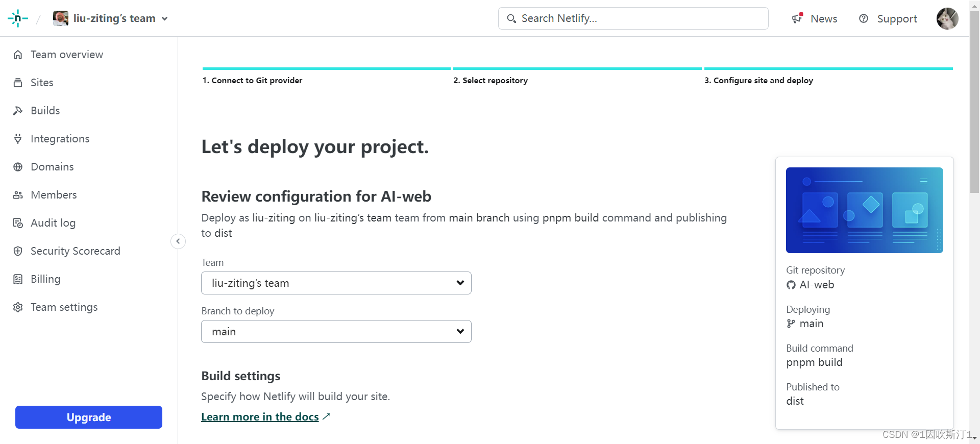Go to step 2 Select repository

(491, 81)
